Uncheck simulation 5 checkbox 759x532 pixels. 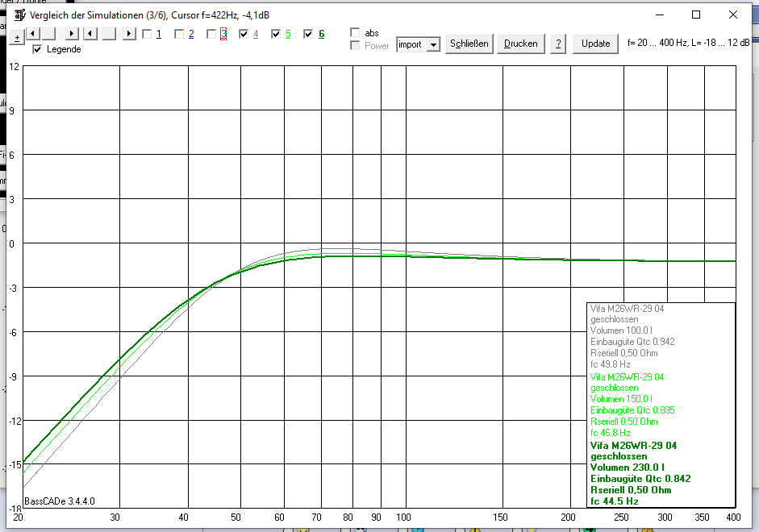click(276, 34)
